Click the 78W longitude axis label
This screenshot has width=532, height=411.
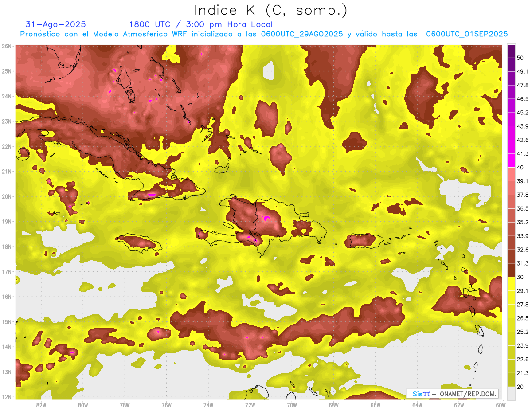[x=125, y=405]
